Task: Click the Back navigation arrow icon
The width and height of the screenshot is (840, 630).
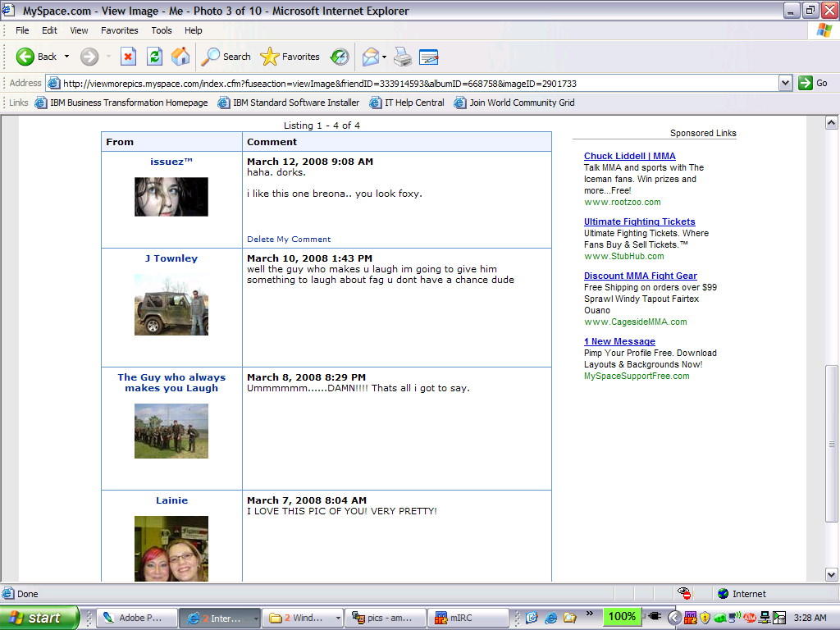Action: (x=25, y=57)
